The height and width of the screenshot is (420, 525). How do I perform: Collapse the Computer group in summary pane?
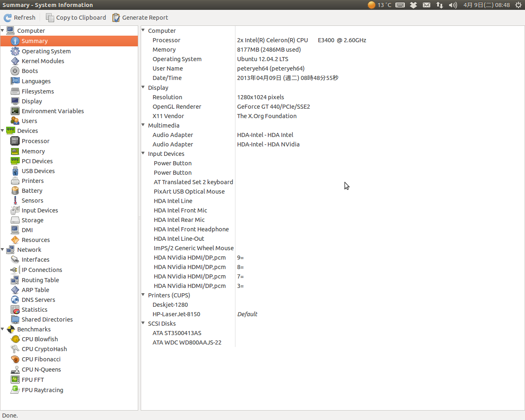(143, 30)
